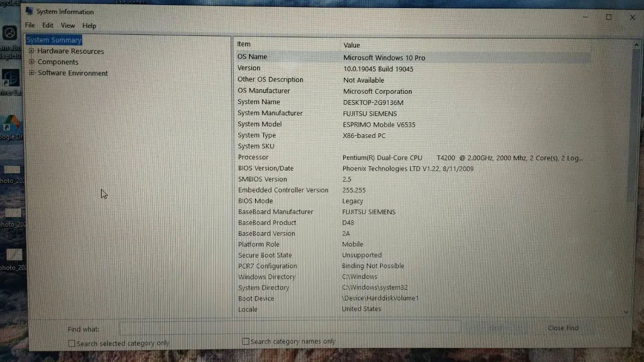Select the System SKU item

(256, 146)
